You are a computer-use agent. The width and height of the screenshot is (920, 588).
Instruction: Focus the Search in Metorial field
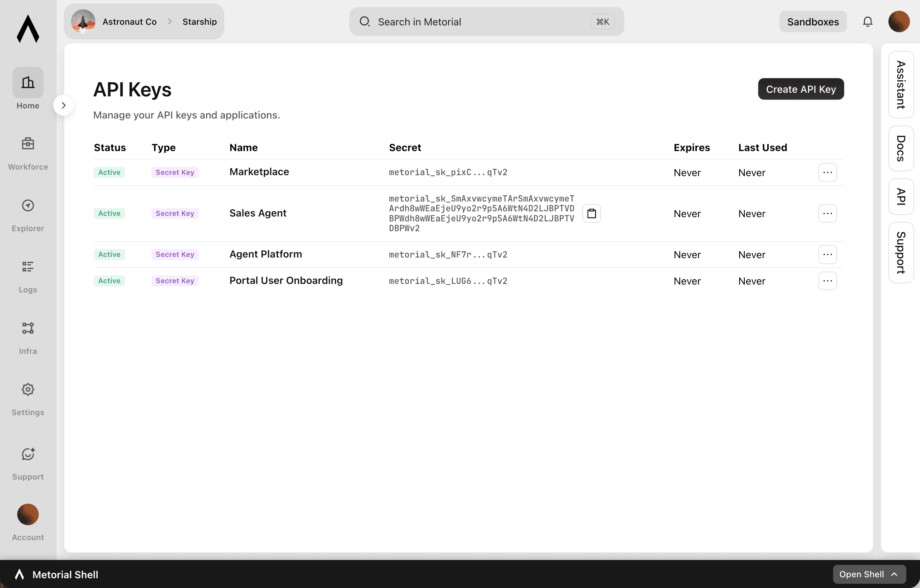(486, 22)
